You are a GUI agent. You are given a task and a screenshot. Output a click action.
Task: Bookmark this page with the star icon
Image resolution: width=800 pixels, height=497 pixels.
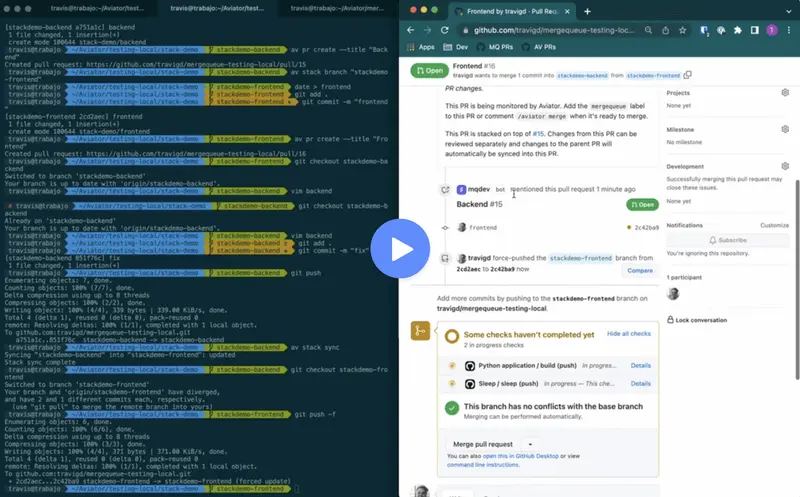pyautogui.click(x=682, y=30)
